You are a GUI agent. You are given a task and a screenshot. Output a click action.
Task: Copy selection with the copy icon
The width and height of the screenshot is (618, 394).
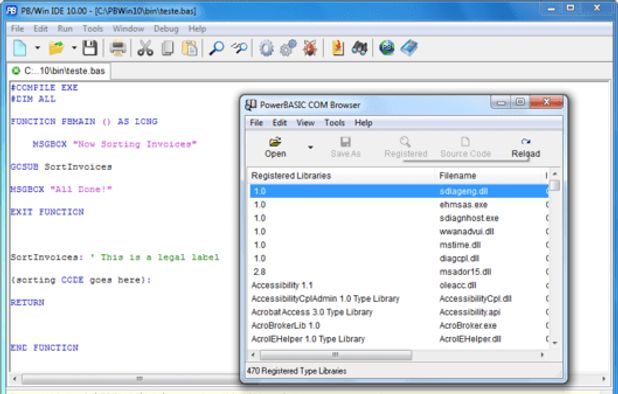(x=168, y=48)
